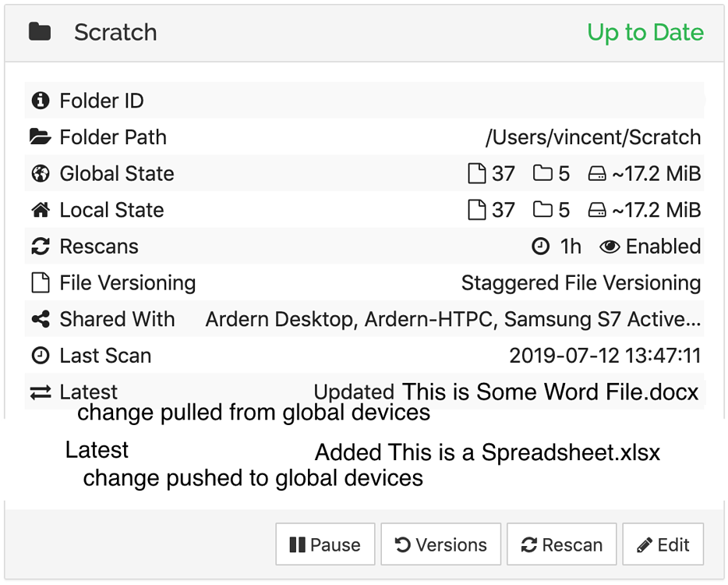This screenshot has height=585, width=728.
Task: Click the Rescan button
Action: point(561,544)
